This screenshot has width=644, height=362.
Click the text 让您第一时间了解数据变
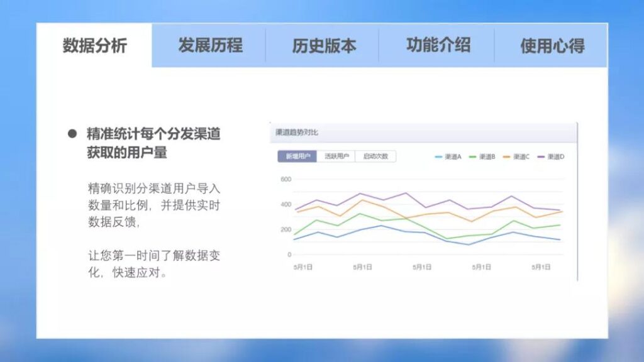tap(154, 256)
